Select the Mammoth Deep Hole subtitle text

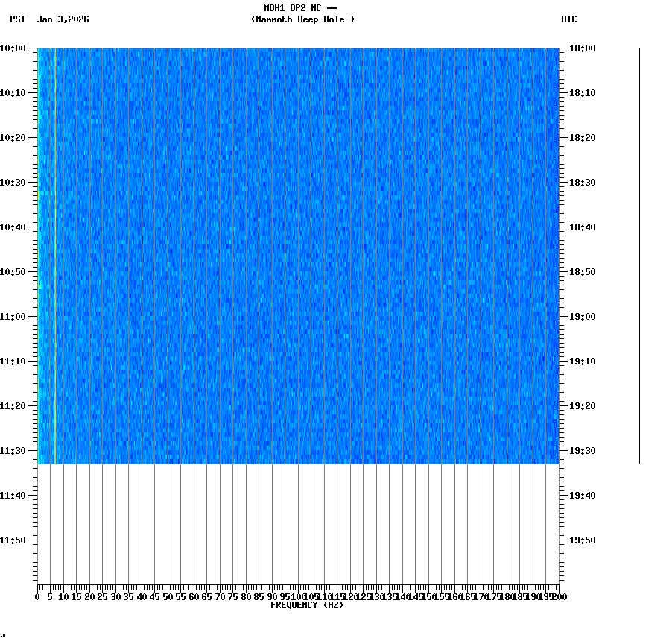tap(302, 20)
